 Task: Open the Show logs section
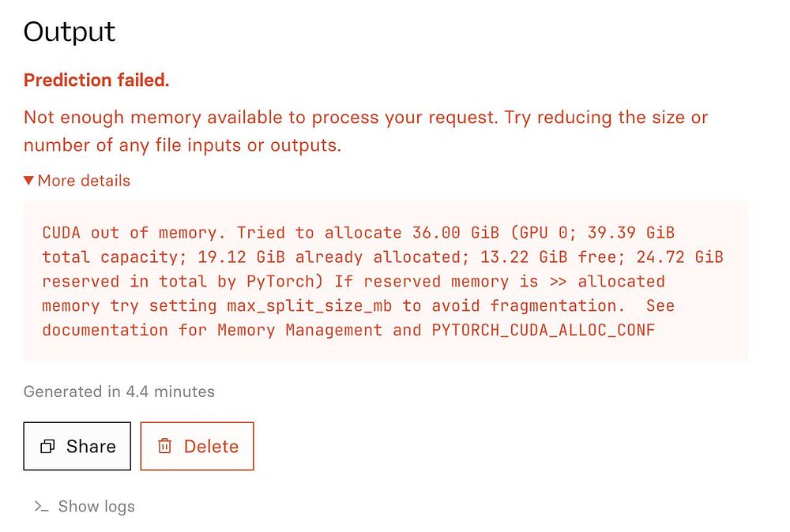96,507
